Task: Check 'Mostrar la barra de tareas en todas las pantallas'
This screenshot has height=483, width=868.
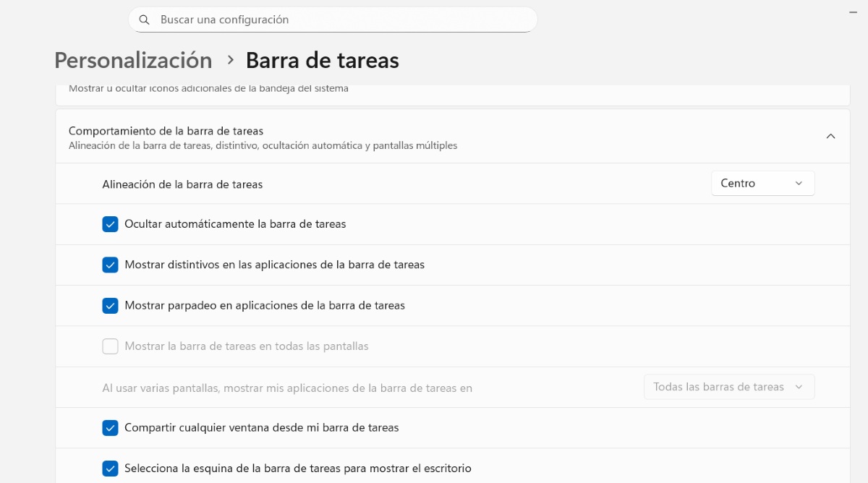Action: tap(110, 346)
